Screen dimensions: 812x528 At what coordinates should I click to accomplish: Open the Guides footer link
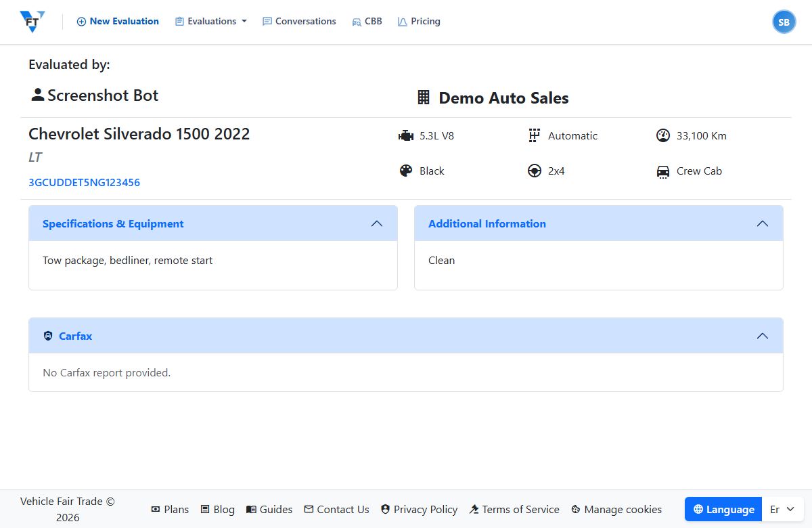pyautogui.click(x=269, y=509)
